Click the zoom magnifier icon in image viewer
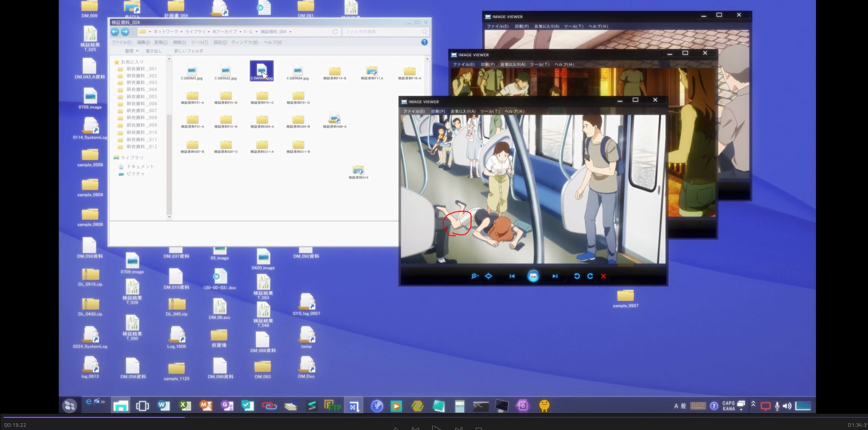This screenshot has width=868, height=430. tap(474, 276)
